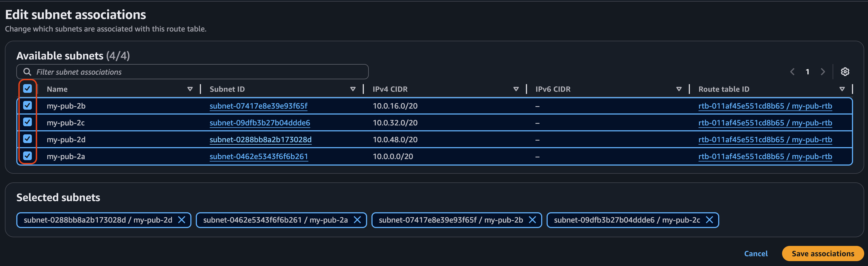Click the my-pub-2c selected subnet token text
Image resolution: width=868 pixels, height=266 pixels.
point(627,220)
